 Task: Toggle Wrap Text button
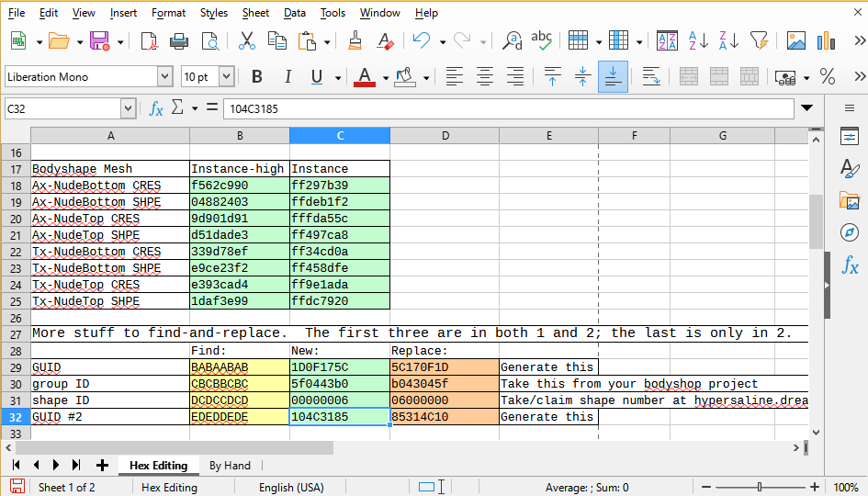pyautogui.click(x=651, y=77)
